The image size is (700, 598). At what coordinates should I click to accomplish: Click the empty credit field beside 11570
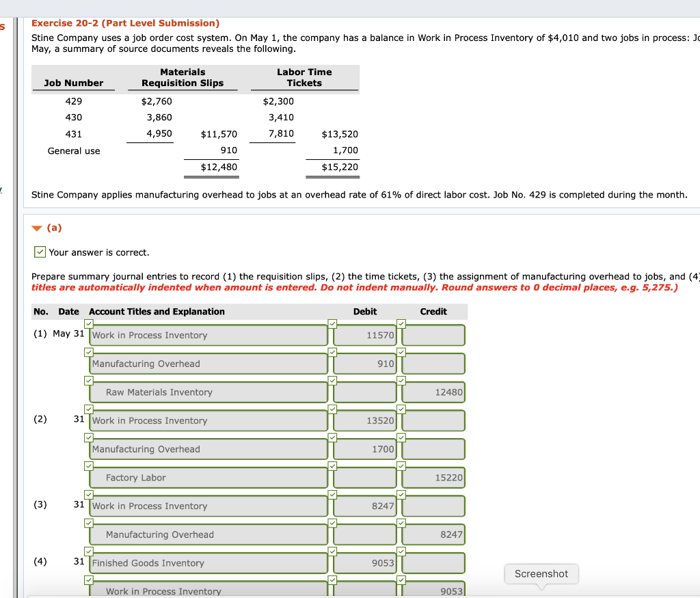tap(433, 335)
